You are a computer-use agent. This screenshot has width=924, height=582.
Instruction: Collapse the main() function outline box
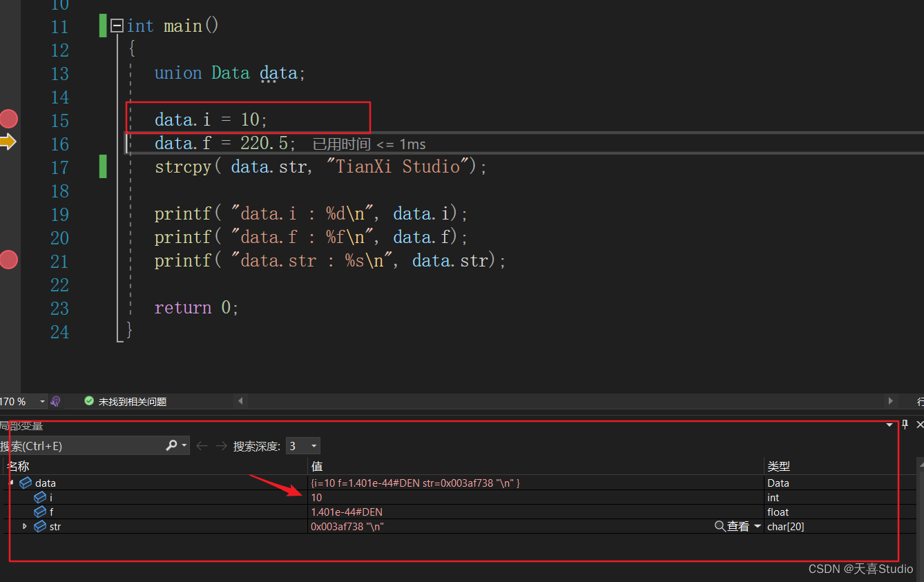click(x=117, y=26)
